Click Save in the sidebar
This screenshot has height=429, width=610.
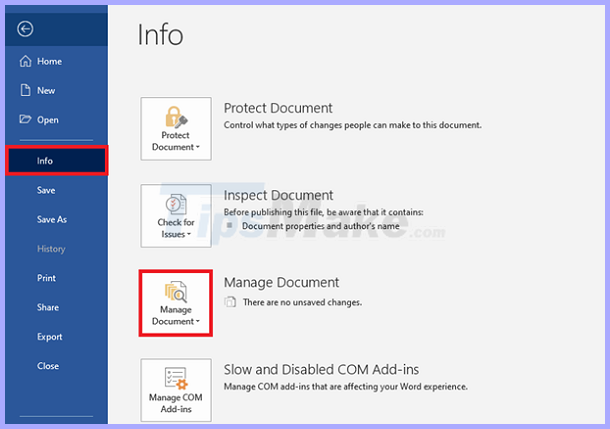click(x=56, y=190)
